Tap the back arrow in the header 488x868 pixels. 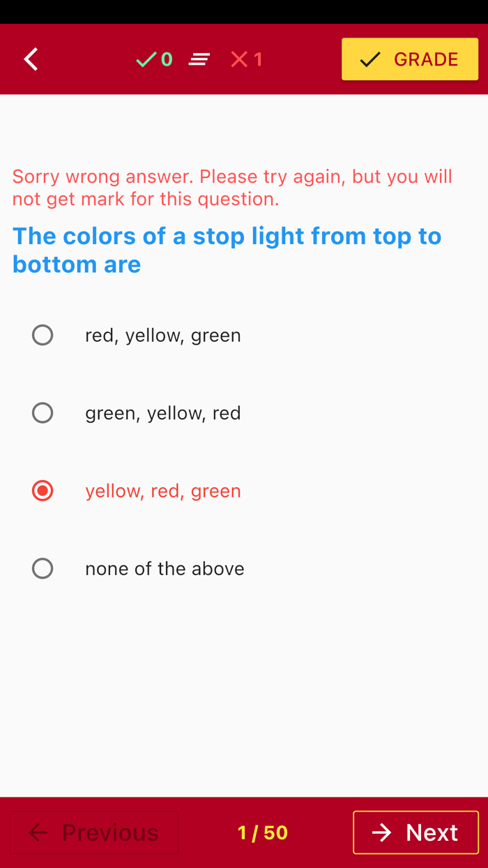coord(30,59)
